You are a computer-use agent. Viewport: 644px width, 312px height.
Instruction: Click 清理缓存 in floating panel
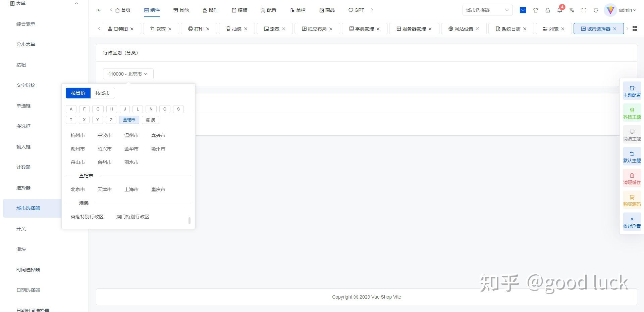click(x=632, y=178)
